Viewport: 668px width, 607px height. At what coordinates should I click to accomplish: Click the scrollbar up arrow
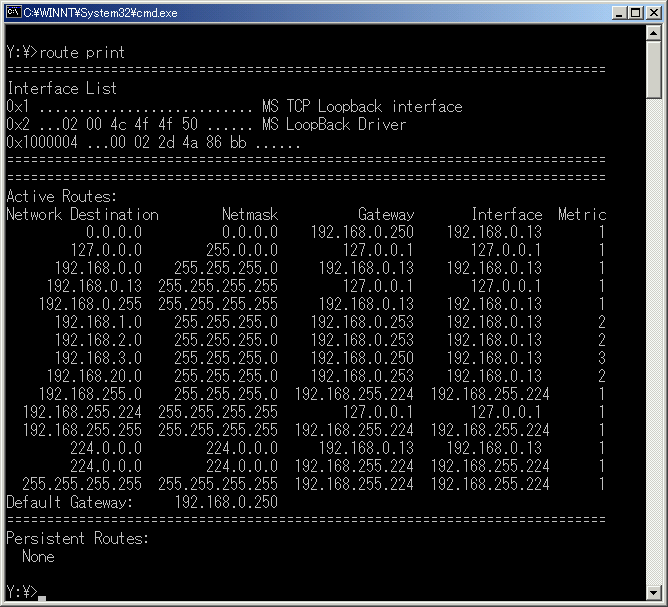point(654,36)
